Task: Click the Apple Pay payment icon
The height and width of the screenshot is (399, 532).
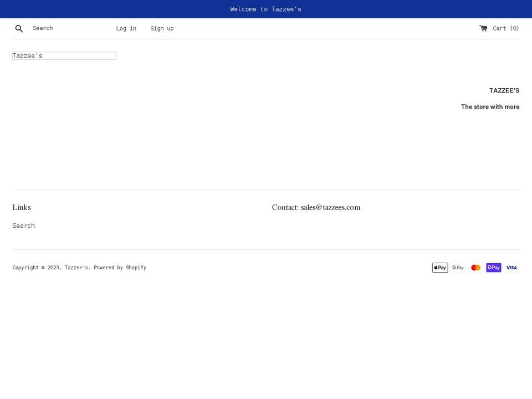Action: tap(440, 268)
